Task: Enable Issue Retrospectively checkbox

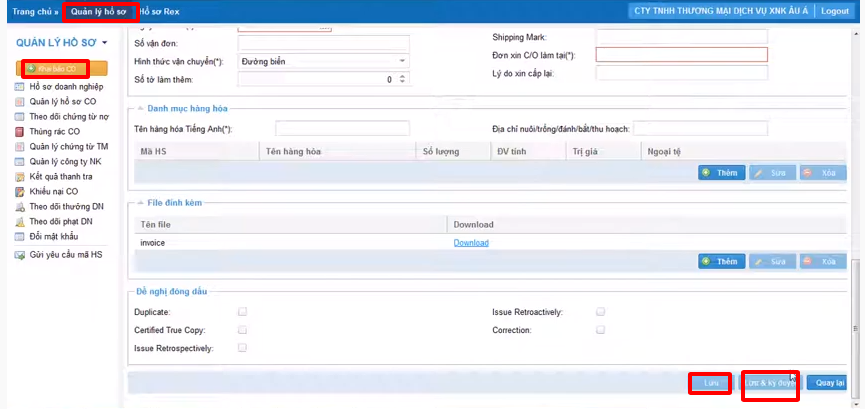Action: [242, 348]
